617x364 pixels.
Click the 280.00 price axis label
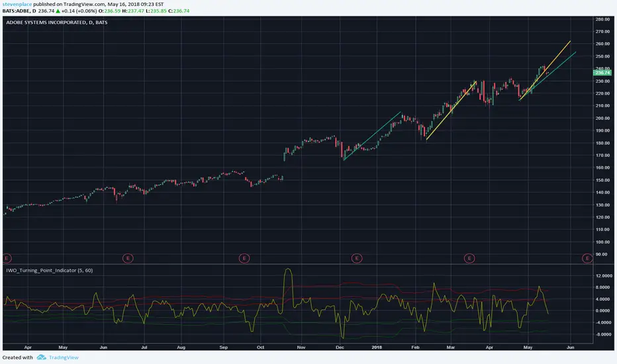(x=602, y=19)
